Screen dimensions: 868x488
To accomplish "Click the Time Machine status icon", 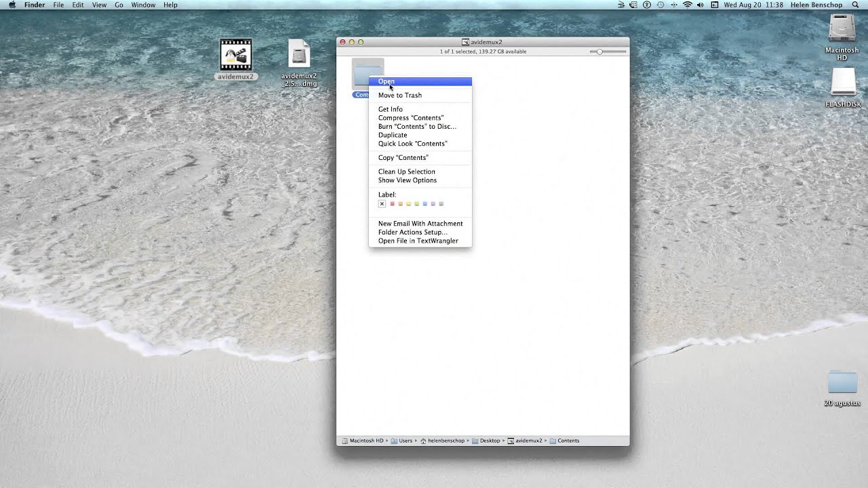I will click(660, 5).
